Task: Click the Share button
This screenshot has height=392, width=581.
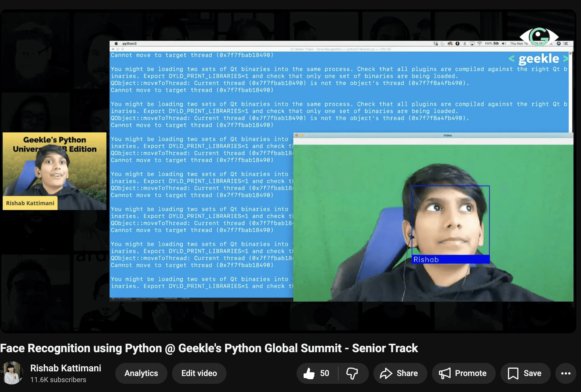Action: point(400,373)
